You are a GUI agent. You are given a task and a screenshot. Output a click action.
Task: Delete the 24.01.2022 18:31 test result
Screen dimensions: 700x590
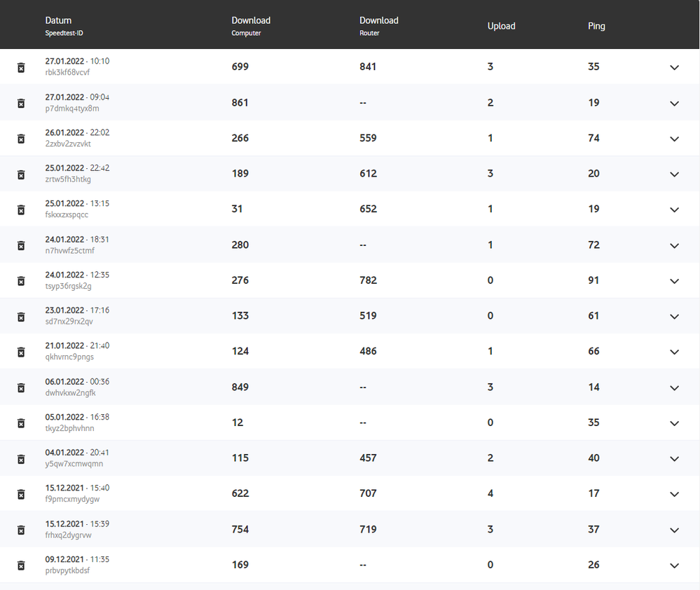click(21, 245)
